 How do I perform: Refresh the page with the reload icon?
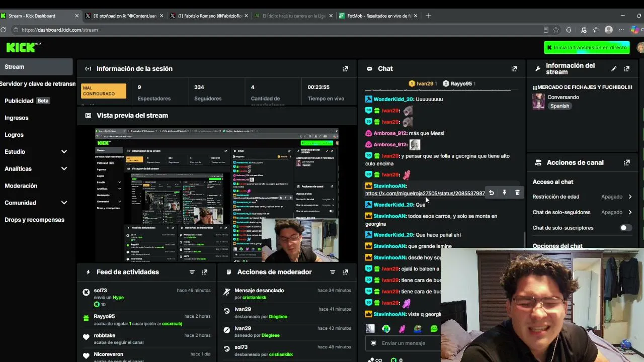[4, 30]
